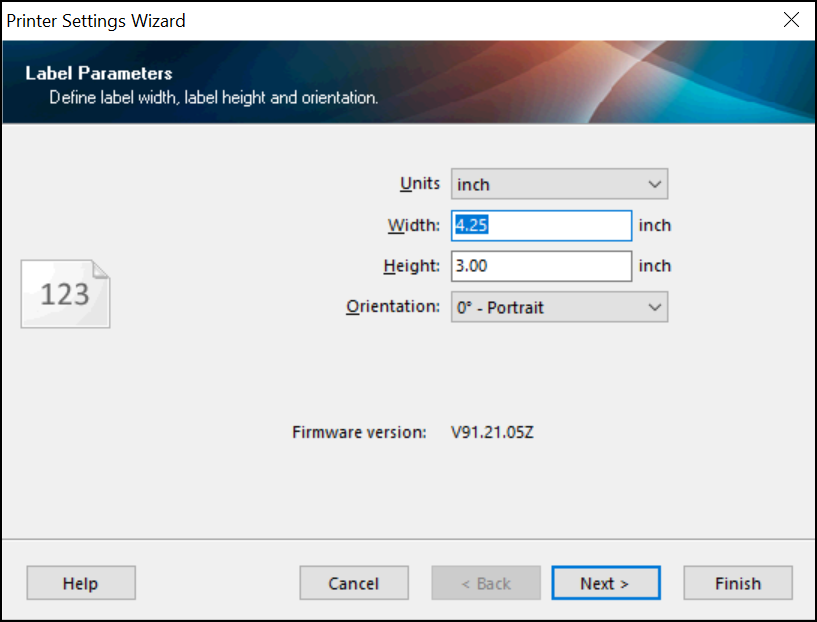Click the inch unit text beside Width

pyautogui.click(x=655, y=226)
